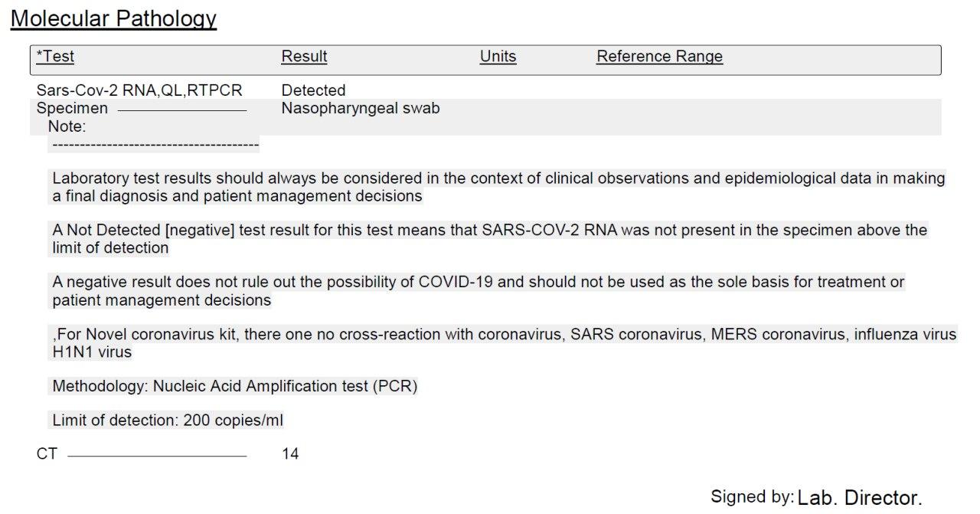The height and width of the screenshot is (514, 980).
Task: Click the CT row label
Action: (x=47, y=454)
